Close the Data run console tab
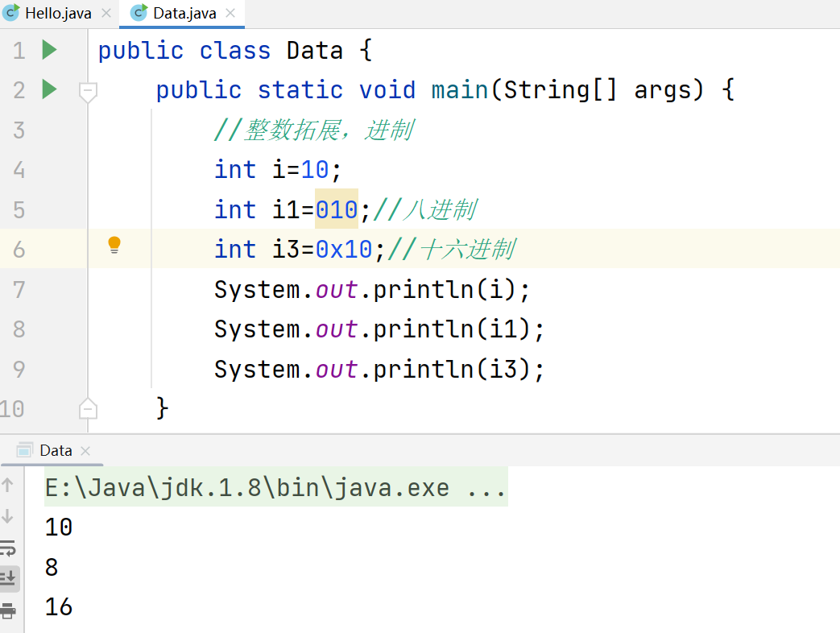Screen dimensions: 840x633 point(85,451)
